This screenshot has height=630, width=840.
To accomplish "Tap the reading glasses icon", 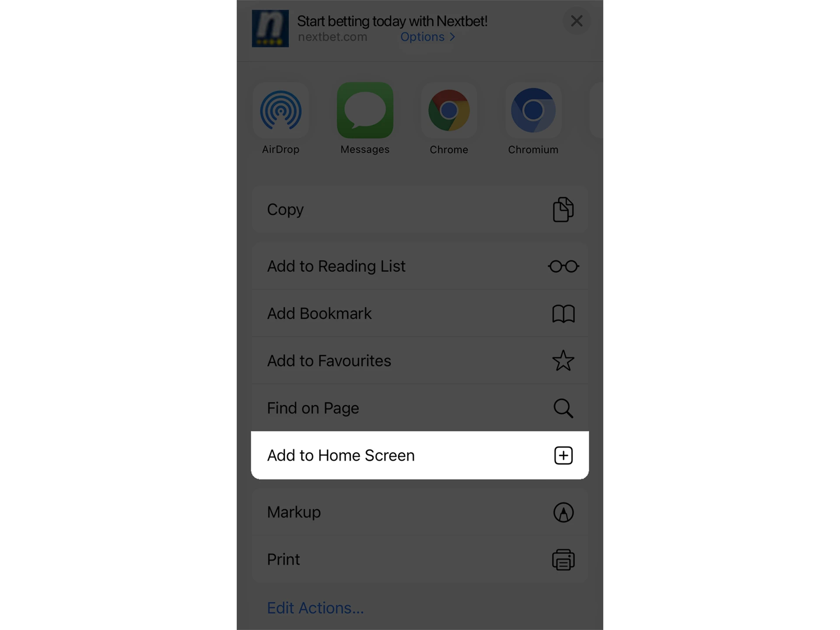I will click(x=563, y=266).
